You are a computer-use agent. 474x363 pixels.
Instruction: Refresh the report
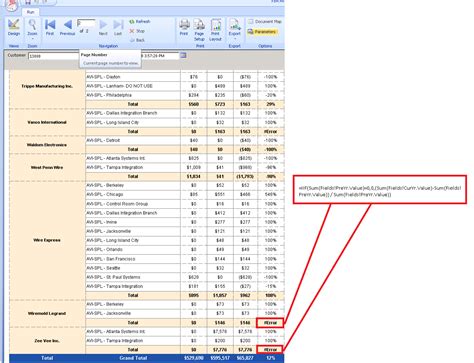click(x=140, y=21)
